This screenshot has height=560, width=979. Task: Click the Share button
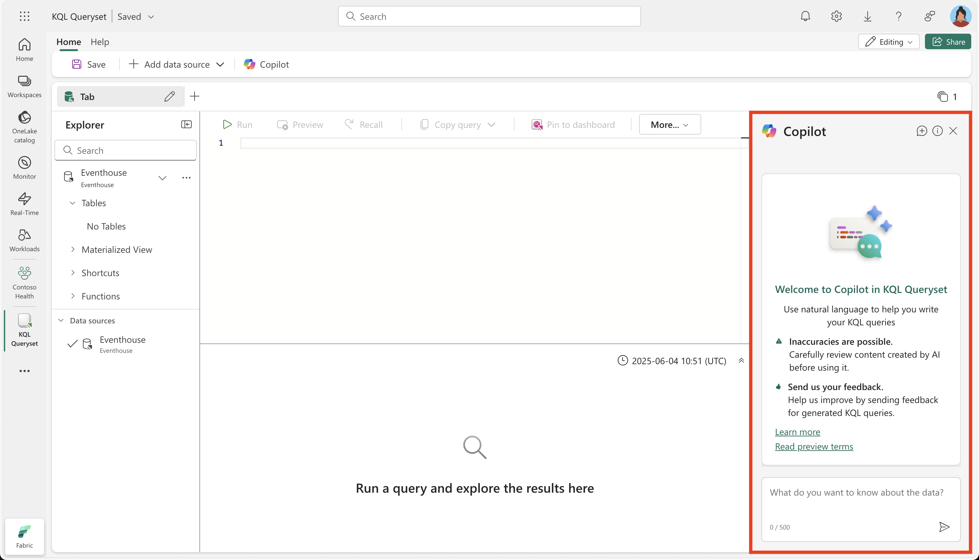click(x=948, y=41)
